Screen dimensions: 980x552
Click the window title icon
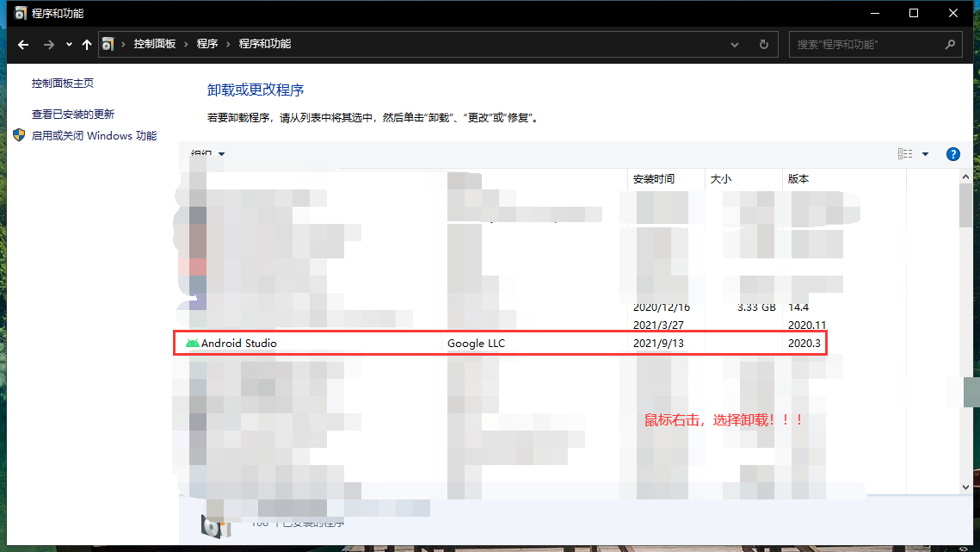pyautogui.click(x=21, y=13)
